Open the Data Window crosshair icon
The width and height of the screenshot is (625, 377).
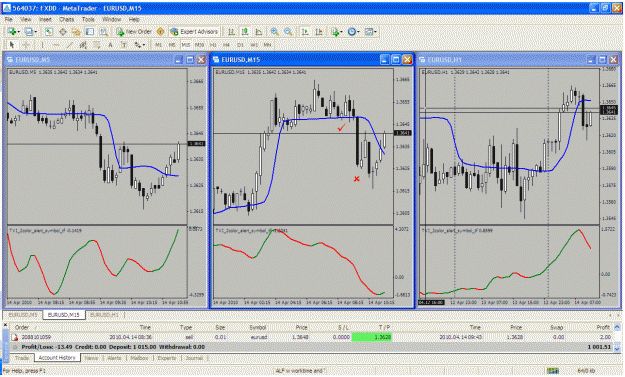coord(63,31)
